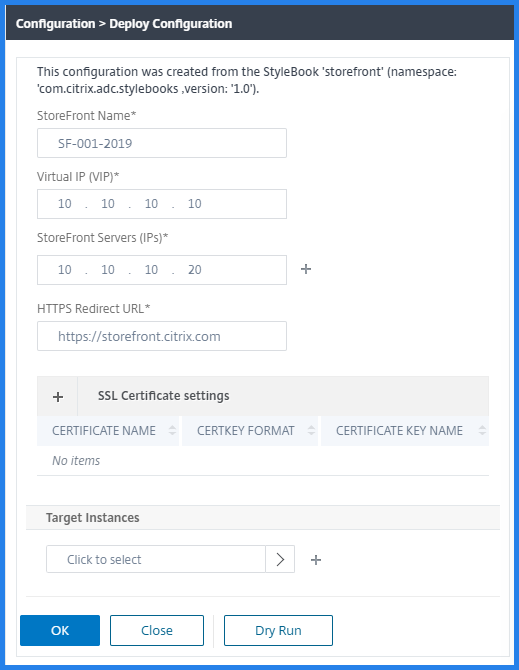This screenshot has width=519, height=670.
Task: Click OK to deploy configuration
Action: click(x=60, y=630)
